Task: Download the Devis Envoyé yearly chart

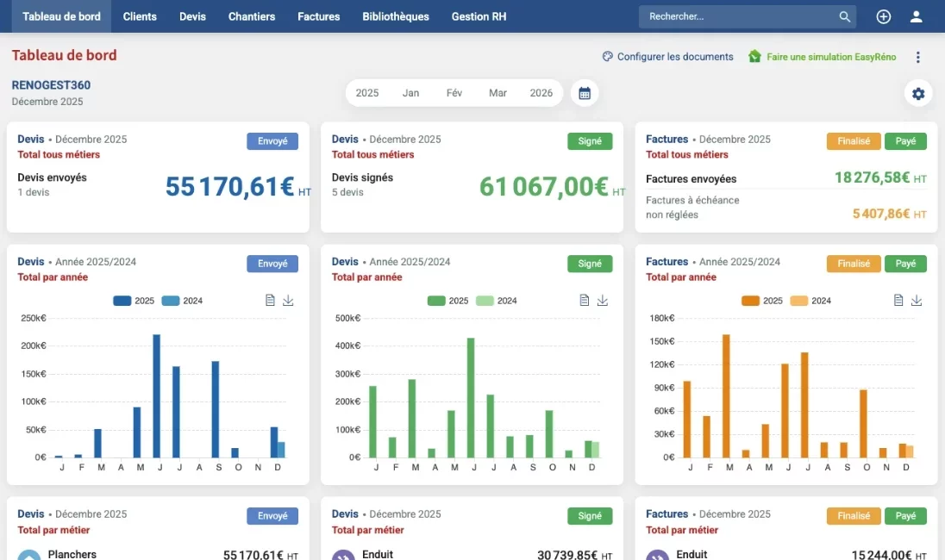Action: pos(288,301)
